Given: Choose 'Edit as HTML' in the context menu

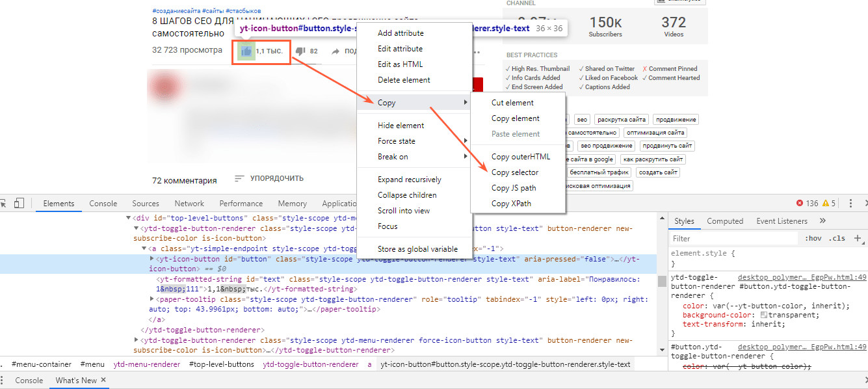Looking at the screenshot, I should pos(400,64).
